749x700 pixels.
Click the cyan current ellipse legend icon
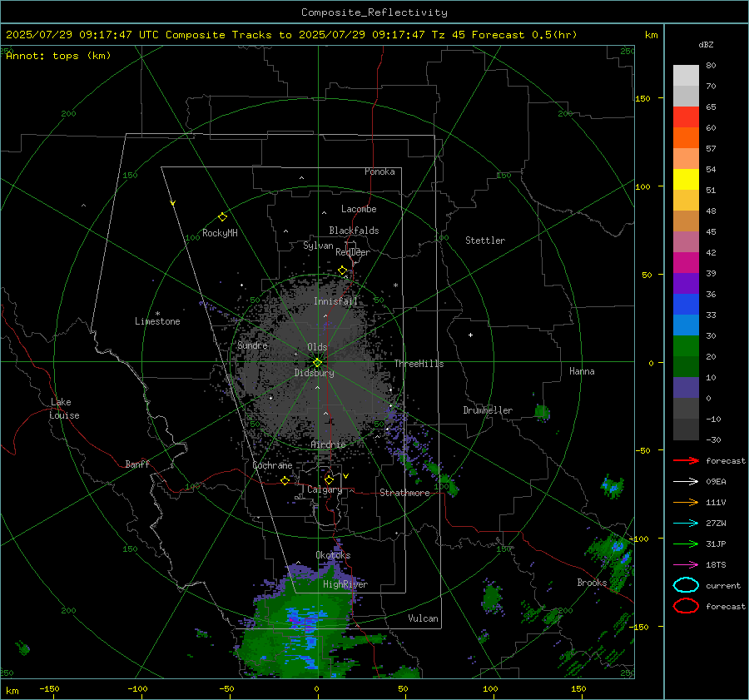coord(686,585)
